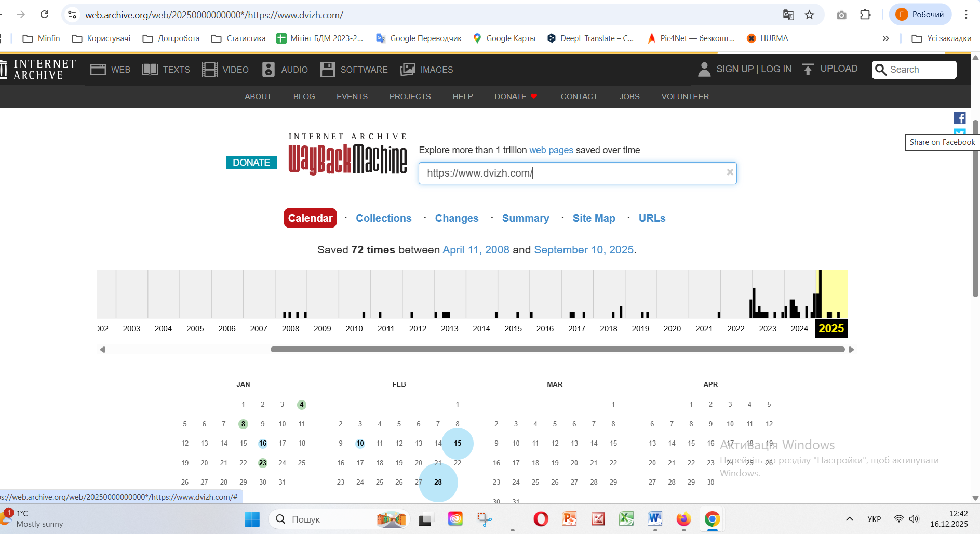Click the user avatar sign-in icon
Viewport: 980px width, 534px height.
(x=704, y=69)
